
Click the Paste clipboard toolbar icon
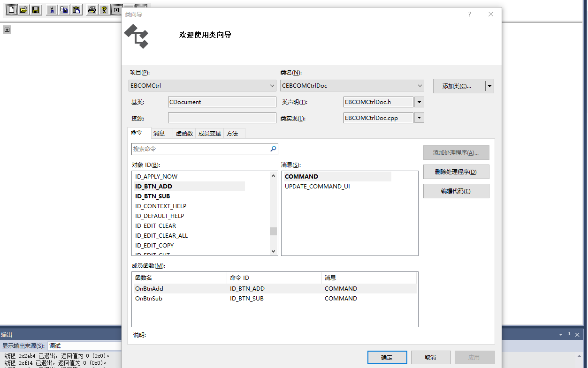click(x=76, y=9)
